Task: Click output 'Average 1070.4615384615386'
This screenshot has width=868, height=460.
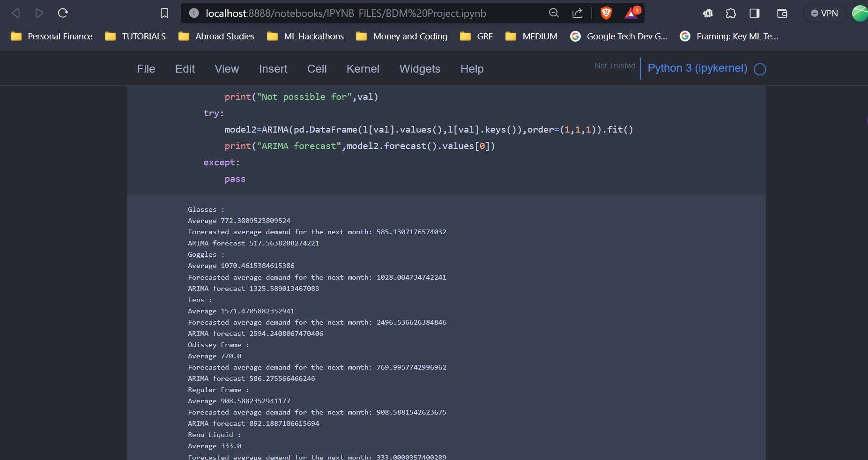Action: tap(241, 266)
